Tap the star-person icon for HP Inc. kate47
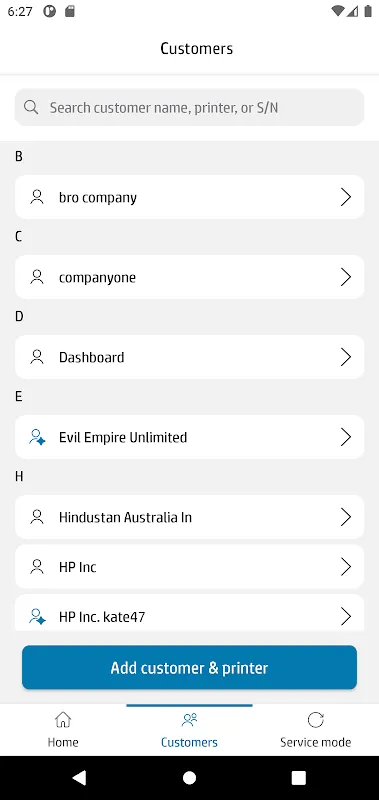Viewport: 379px width, 800px height. point(37,617)
